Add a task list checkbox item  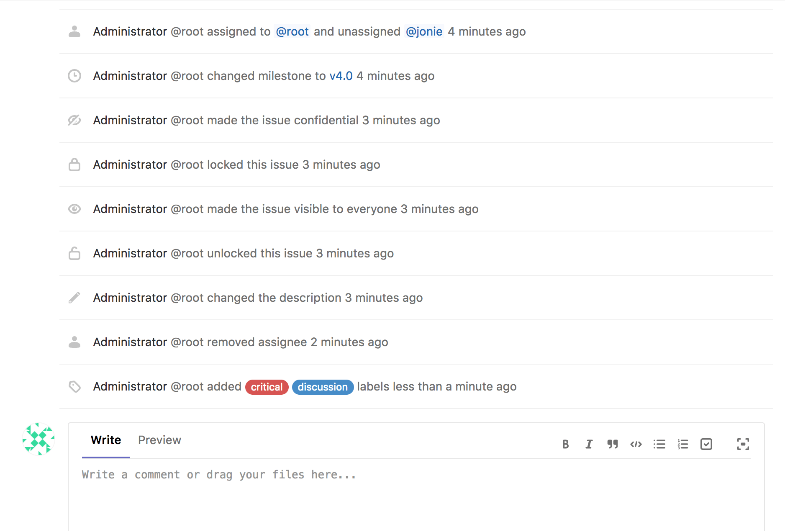point(706,444)
